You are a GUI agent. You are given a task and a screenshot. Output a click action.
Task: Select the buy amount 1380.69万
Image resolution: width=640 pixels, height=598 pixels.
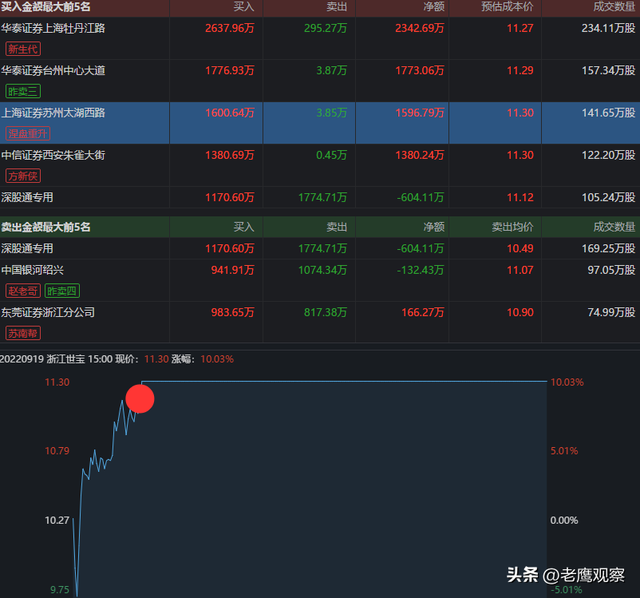point(229,155)
